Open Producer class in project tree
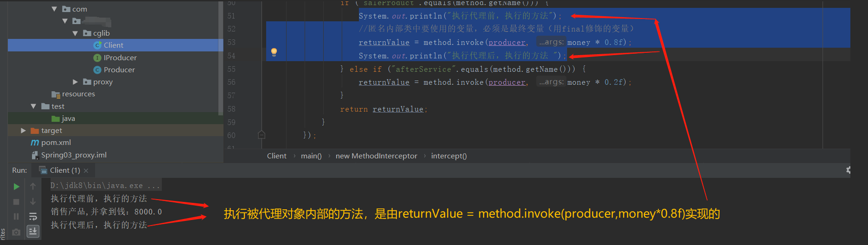Image resolution: width=868 pixels, height=245 pixels. (119, 69)
